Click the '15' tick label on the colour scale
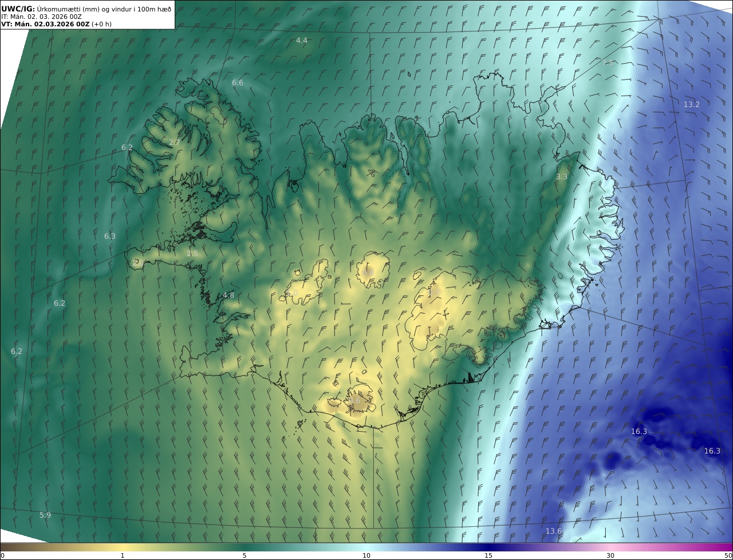733x560 pixels. (x=488, y=555)
